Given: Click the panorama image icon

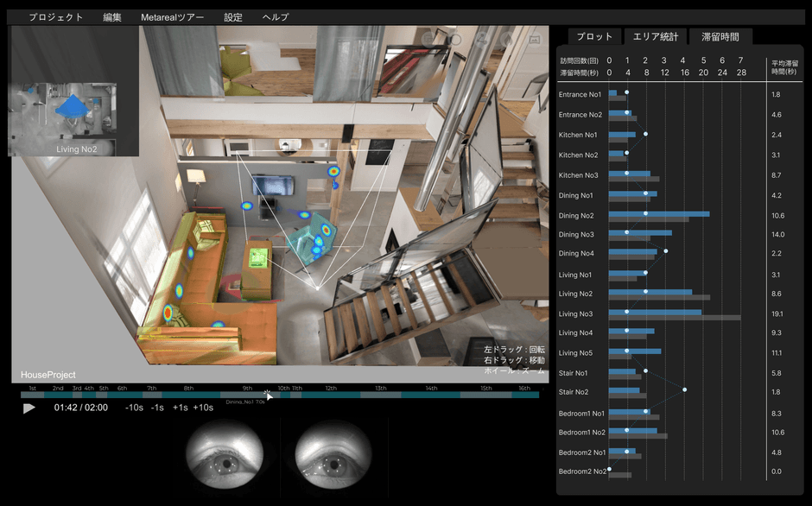Looking at the screenshot, I should [x=535, y=40].
